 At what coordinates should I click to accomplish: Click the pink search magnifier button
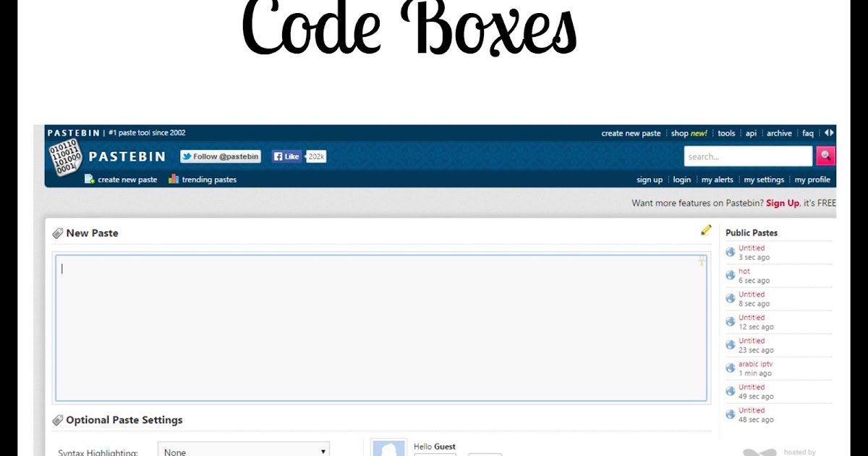(825, 156)
